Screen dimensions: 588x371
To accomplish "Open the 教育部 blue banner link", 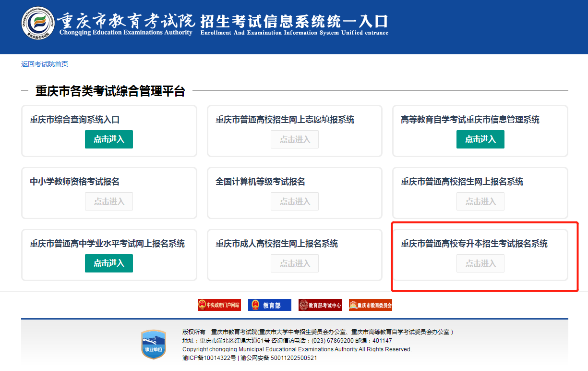I will click(269, 305).
